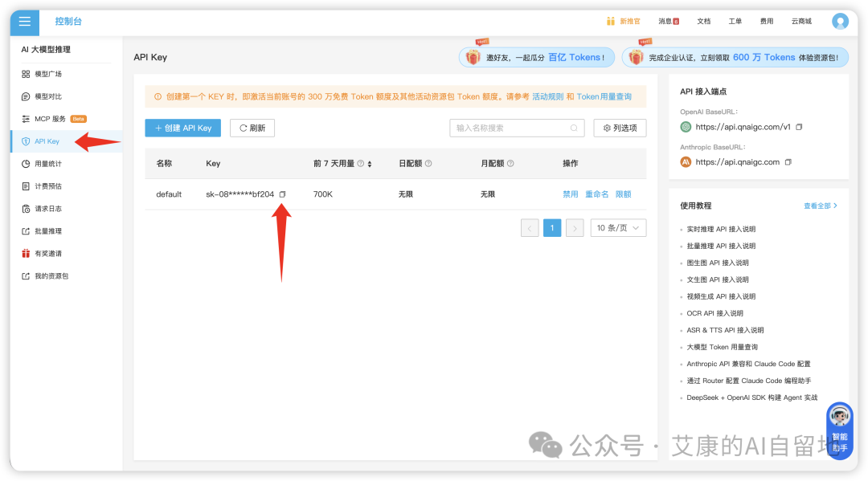Open the hamburger menu icon
The height and width of the screenshot is (481, 868).
[x=25, y=22]
